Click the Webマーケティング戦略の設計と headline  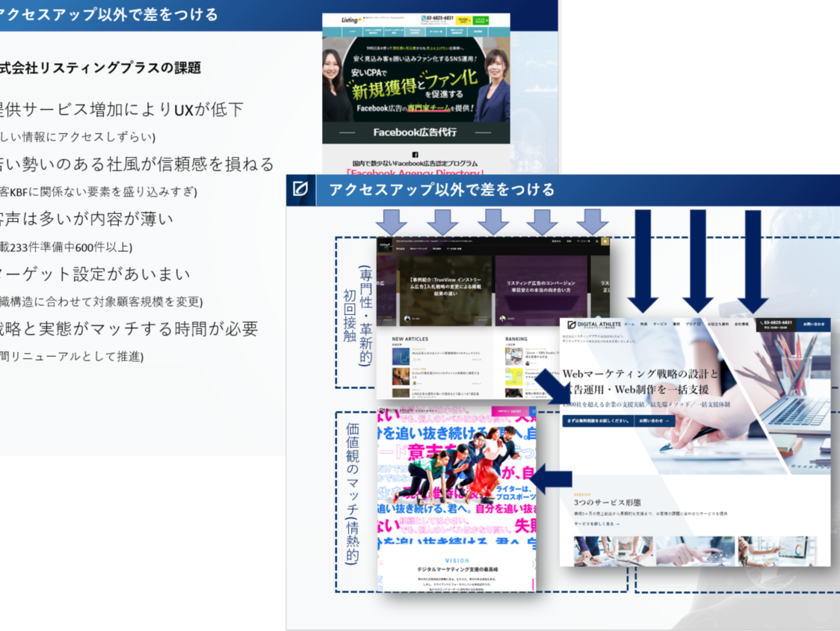(640, 374)
